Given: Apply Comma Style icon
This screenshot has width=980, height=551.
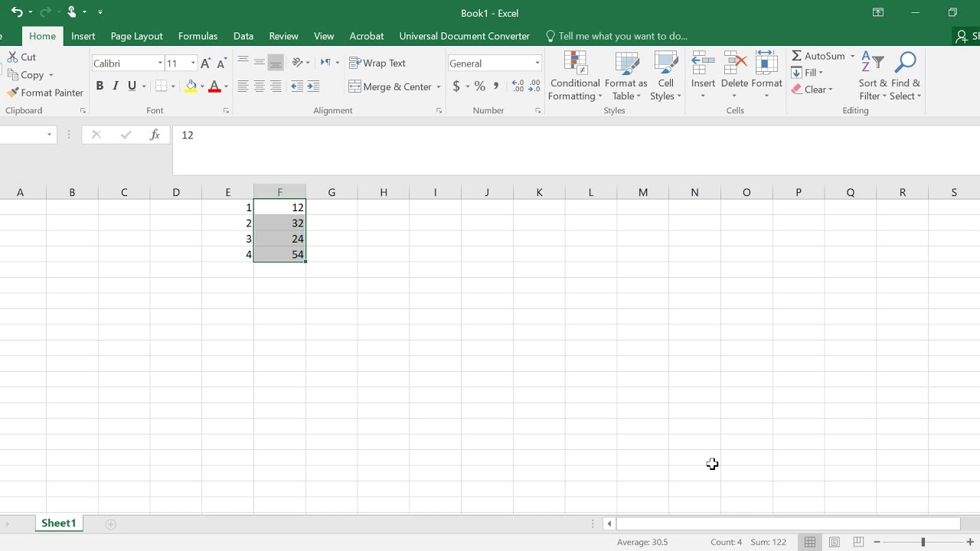Looking at the screenshot, I should pyautogui.click(x=496, y=86).
